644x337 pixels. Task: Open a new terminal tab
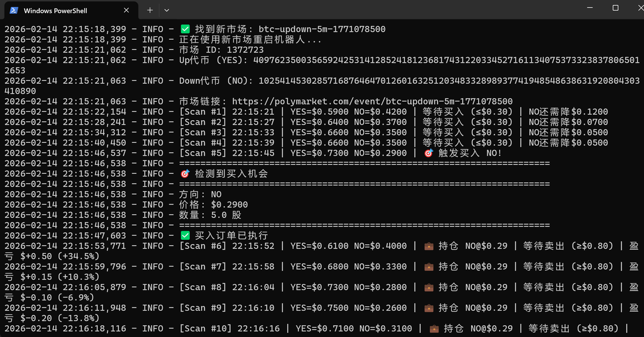150,10
